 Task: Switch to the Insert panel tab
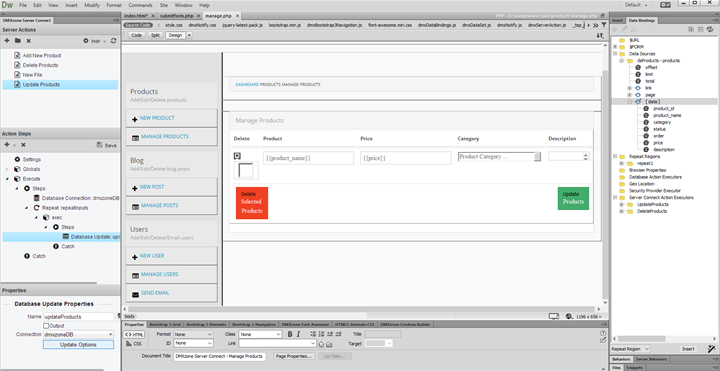tap(618, 21)
